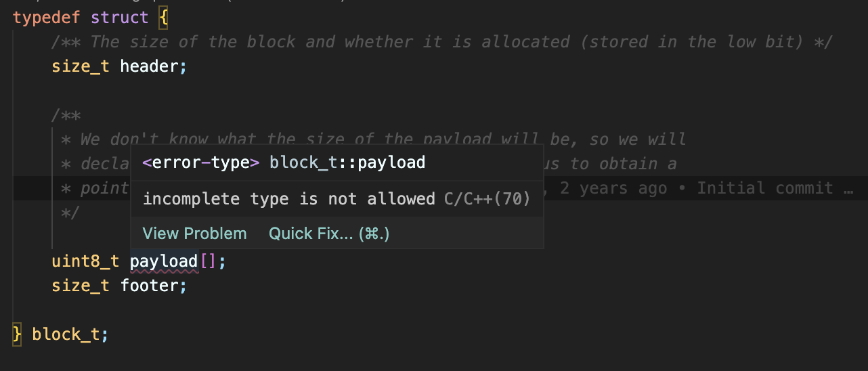Click the payload identifier with red squiggle

click(164, 261)
